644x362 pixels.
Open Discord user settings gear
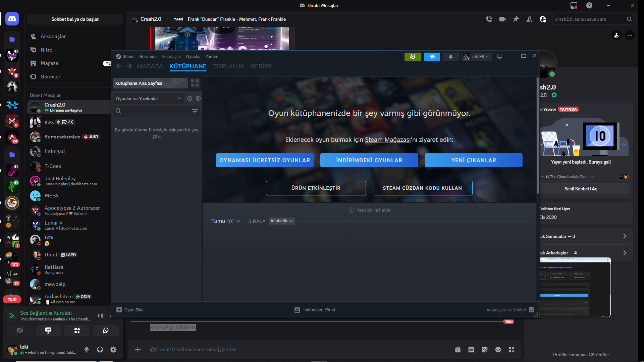[113, 350]
